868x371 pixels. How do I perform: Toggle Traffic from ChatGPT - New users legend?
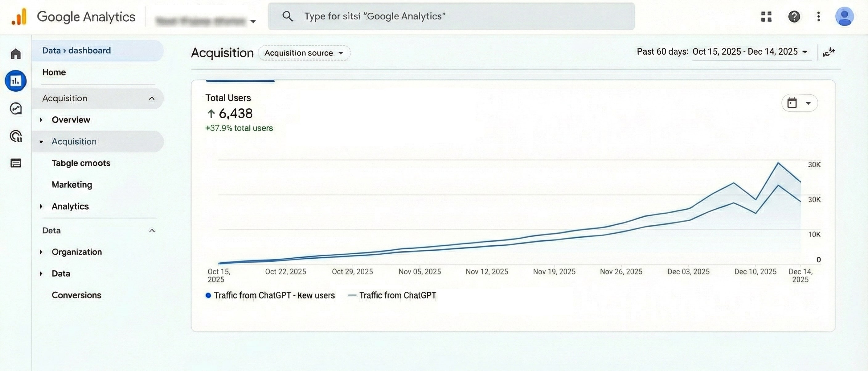coord(270,295)
